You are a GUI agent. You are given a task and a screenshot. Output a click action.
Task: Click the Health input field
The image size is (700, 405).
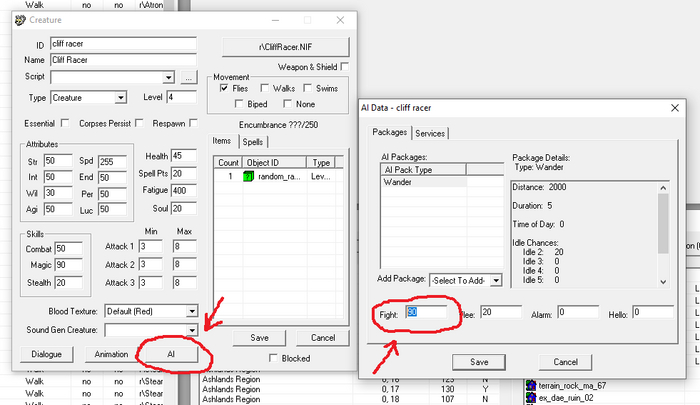[x=183, y=156]
